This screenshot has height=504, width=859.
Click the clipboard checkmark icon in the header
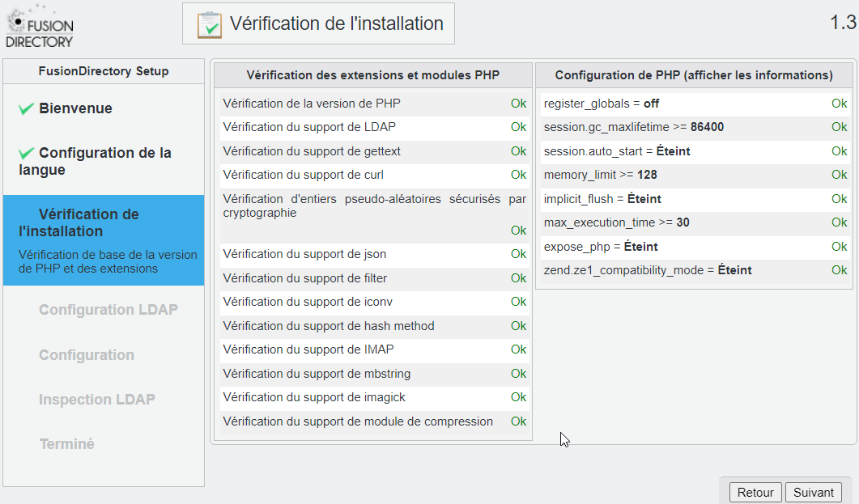point(209,24)
